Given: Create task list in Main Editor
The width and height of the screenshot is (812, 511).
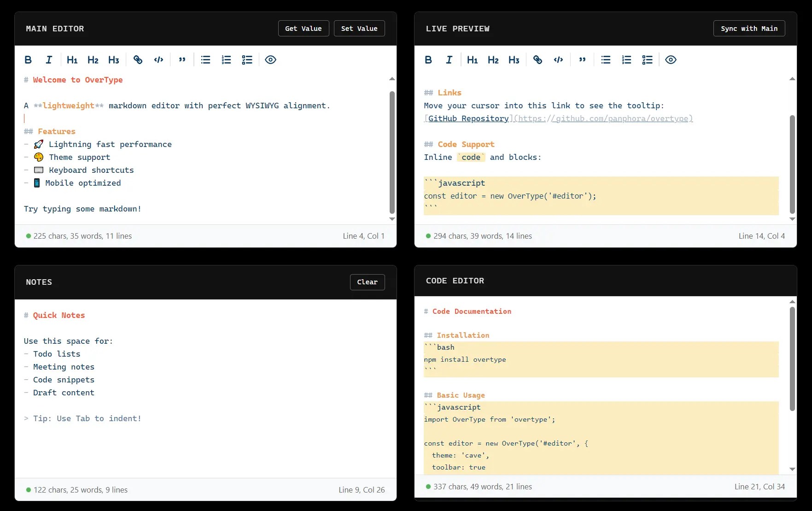Looking at the screenshot, I should pos(247,59).
